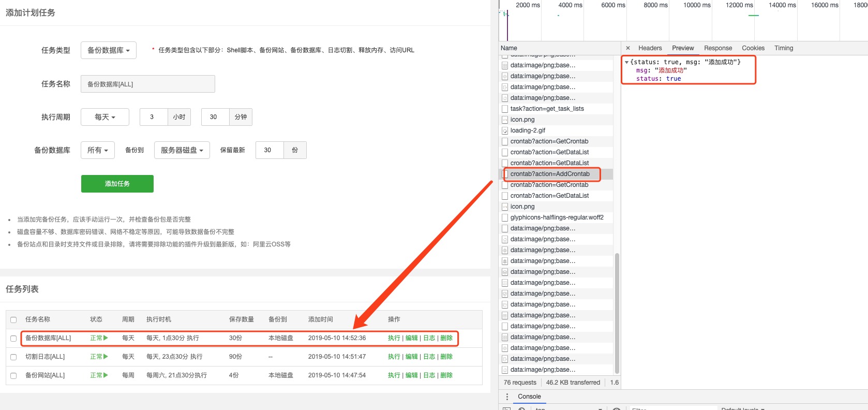Open the Console drawer three-dot menu
868x410 pixels.
coord(506,397)
